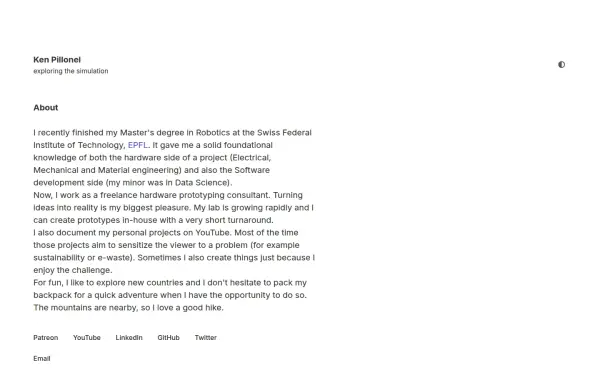This screenshot has width=600, height=375.
Task: Open the LinkedIn profile link
Action: (129, 338)
